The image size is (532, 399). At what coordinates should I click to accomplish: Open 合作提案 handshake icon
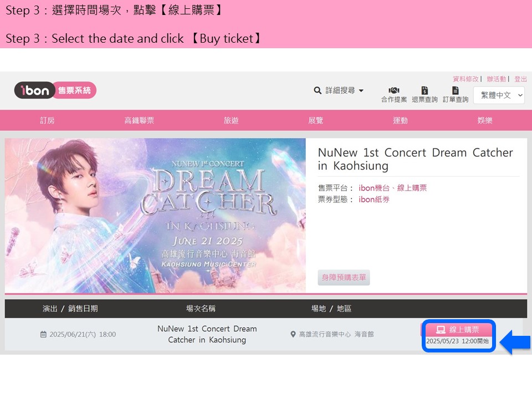pyautogui.click(x=393, y=90)
